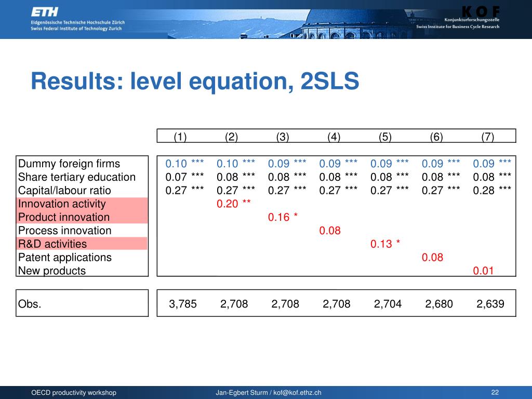Viewport: 532px width, 399px height.
Task: Click the red 0.13 R&D activities coefficient
Action: [x=381, y=244]
